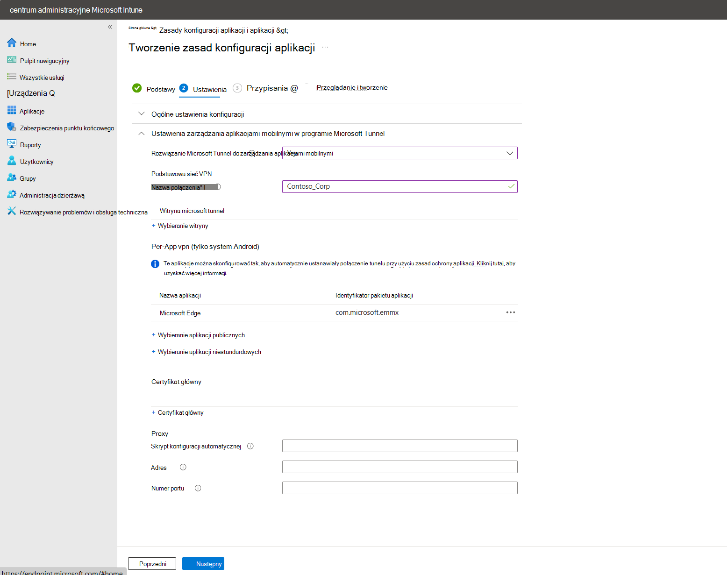This screenshot has height=575, width=728.
Task: Click the info icon beside Adres
Action: [183, 467]
